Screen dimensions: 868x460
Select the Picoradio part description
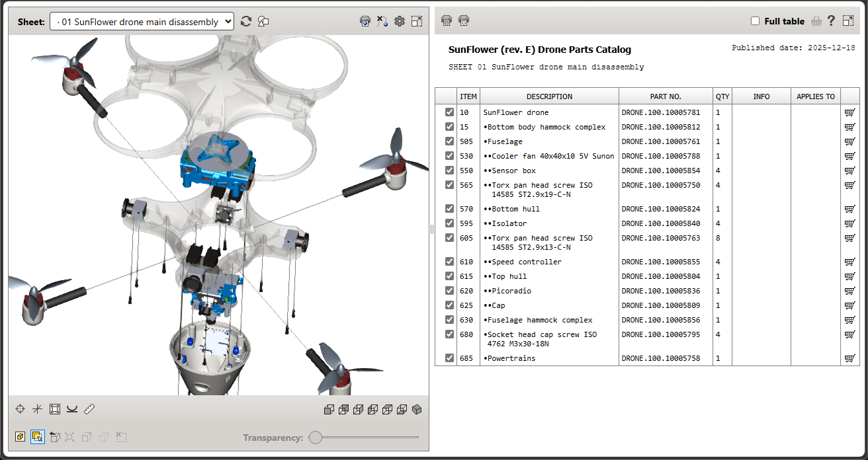511,291
